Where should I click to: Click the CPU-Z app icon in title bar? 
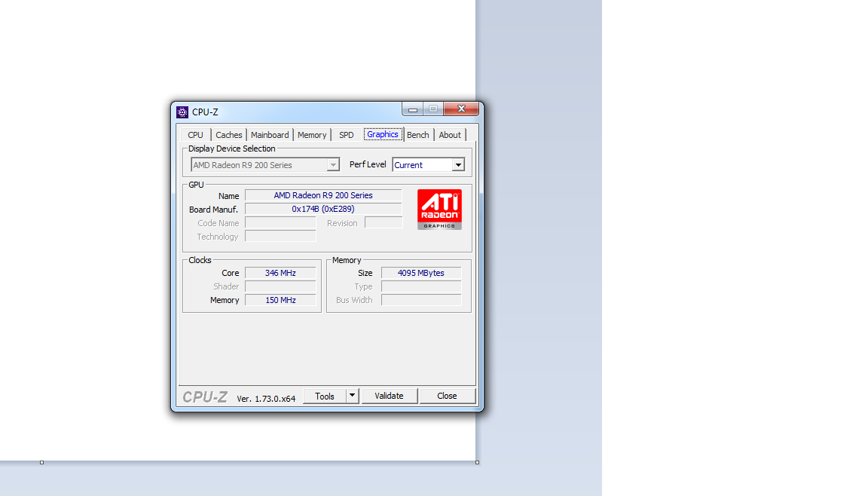(x=182, y=112)
